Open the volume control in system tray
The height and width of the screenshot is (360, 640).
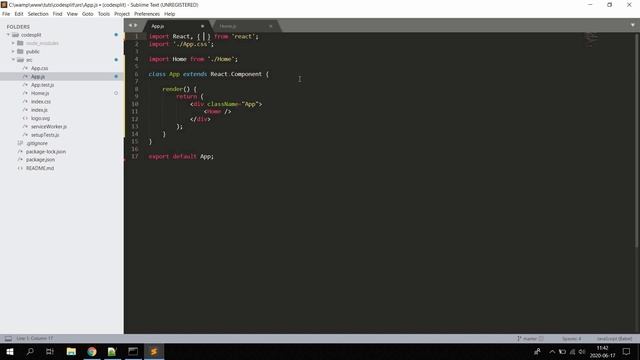click(x=582, y=352)
